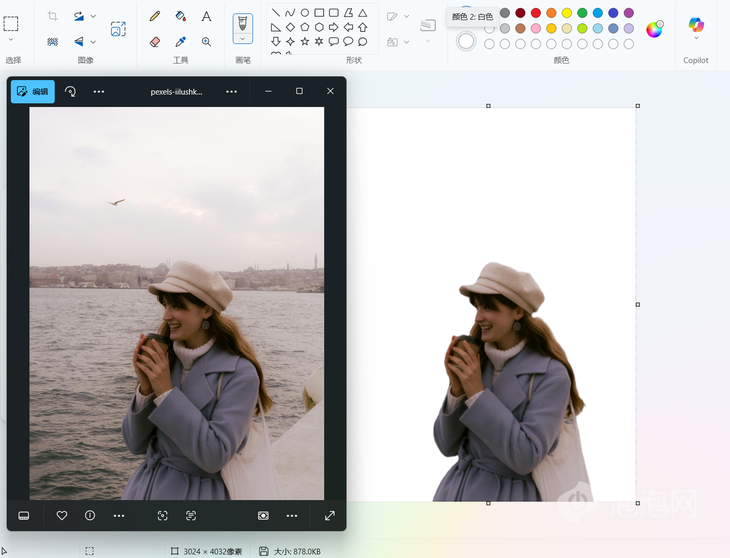Click the Crop image icon

click(52, 16)
